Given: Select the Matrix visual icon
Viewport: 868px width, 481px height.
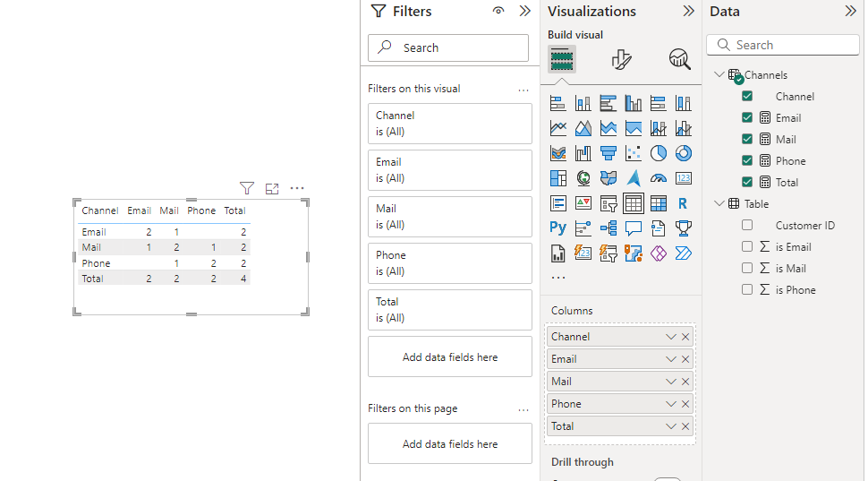Looking at the screenshot, I should pyautogui.click(x=659, y=203).
